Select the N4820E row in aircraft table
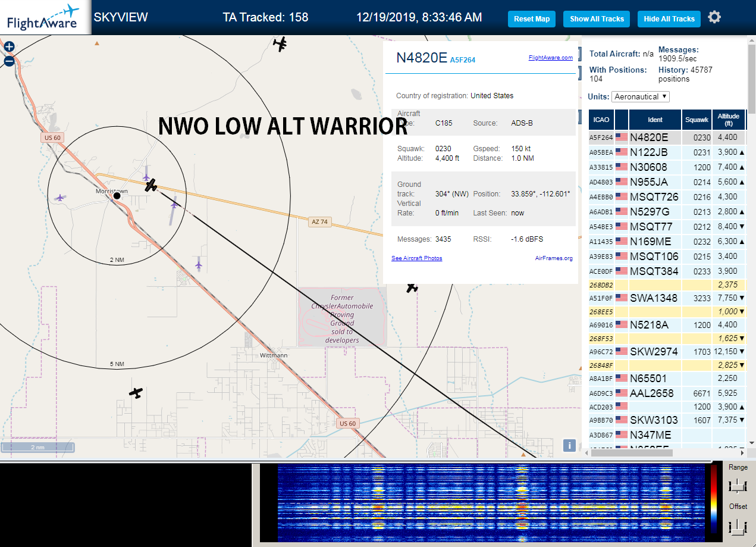The height and width of the screenshot is (547, 756). pos(667,137)
